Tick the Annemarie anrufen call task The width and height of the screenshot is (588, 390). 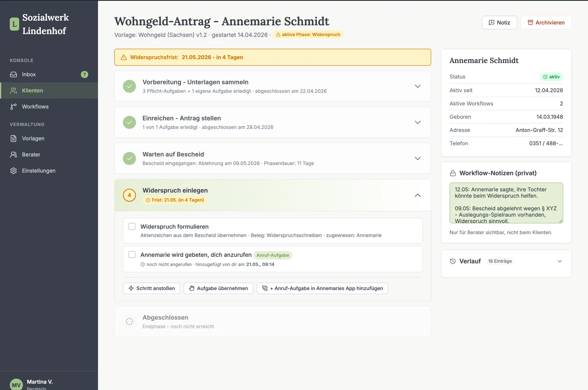click(132, 255)
